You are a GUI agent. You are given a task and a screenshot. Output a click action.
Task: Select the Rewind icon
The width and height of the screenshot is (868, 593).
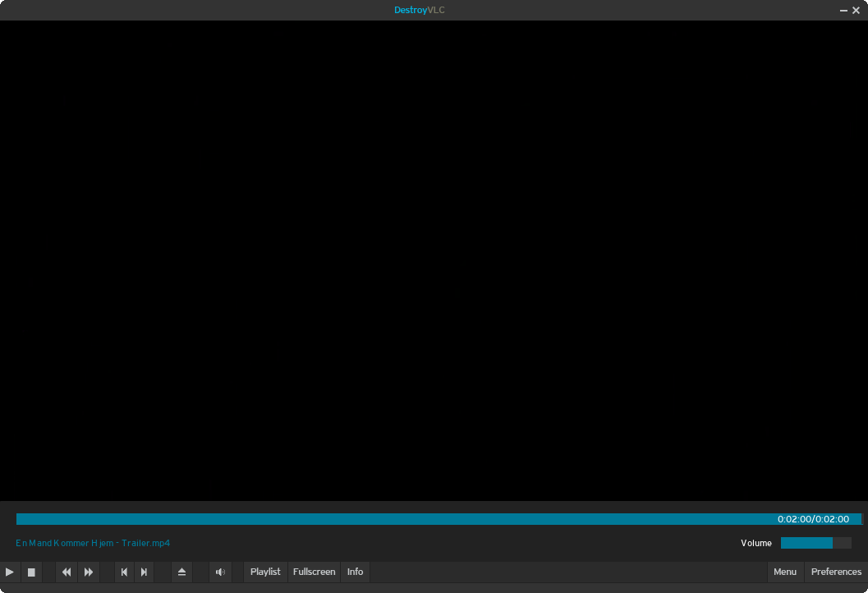point(66,572)
